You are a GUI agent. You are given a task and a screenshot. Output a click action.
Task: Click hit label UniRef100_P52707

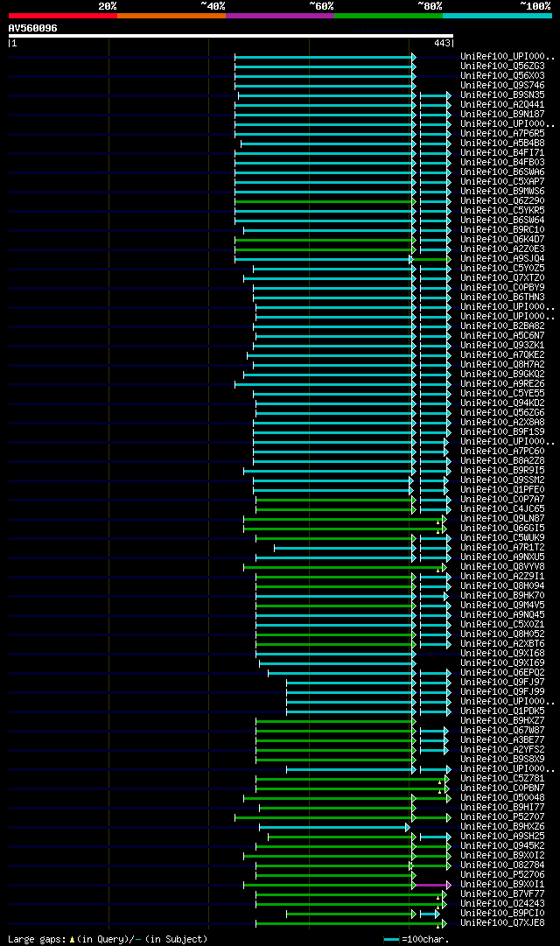tap(502, 819)
